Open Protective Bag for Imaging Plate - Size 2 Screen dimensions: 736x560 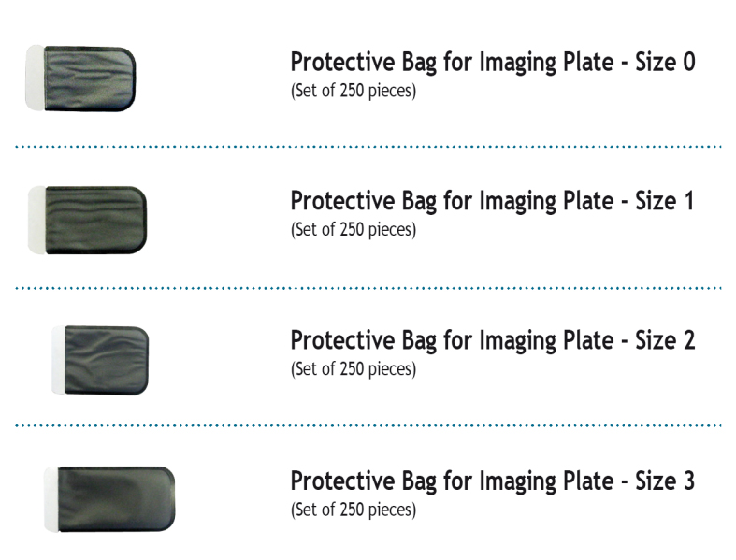click(493, 340)
